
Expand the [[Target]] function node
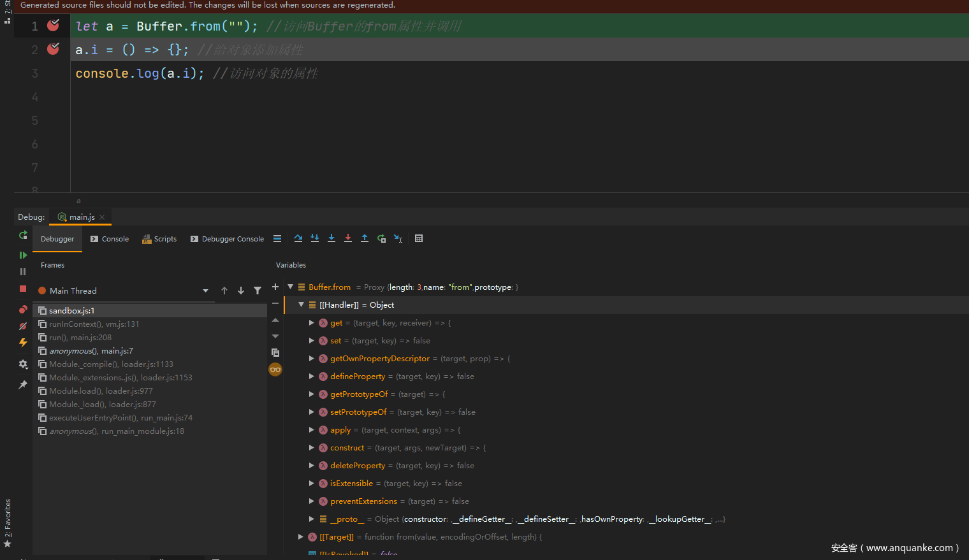tap(301, 537)
